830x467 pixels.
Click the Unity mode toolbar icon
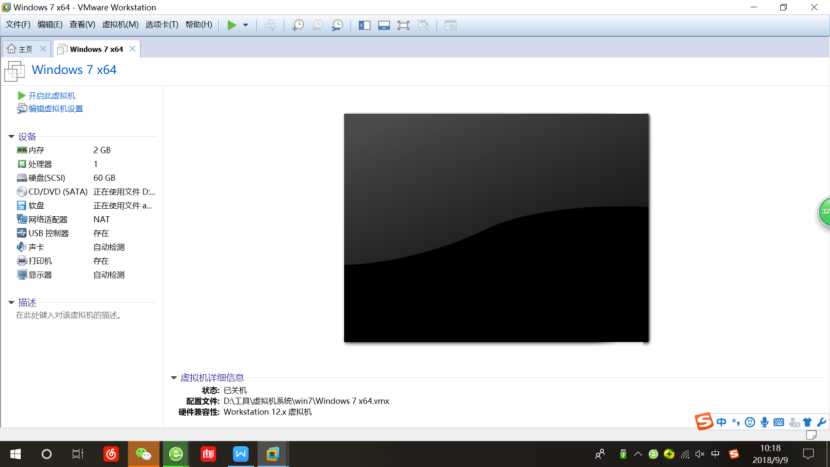click(423, 25)
